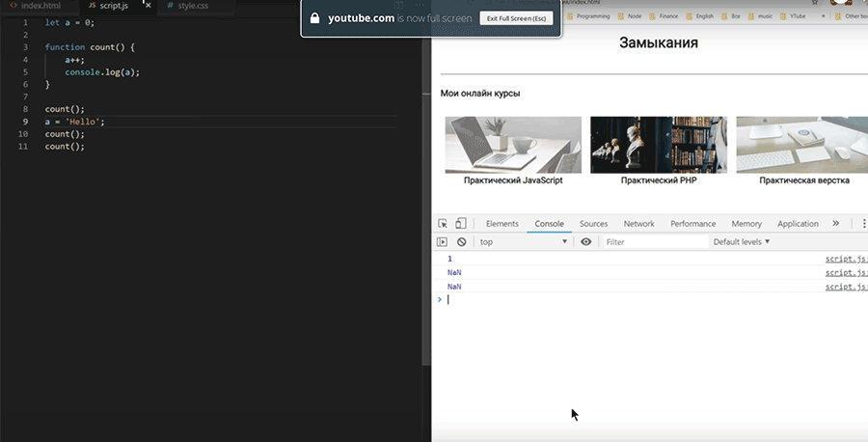Switch to style.css editor tab

(x=193, y=6)
